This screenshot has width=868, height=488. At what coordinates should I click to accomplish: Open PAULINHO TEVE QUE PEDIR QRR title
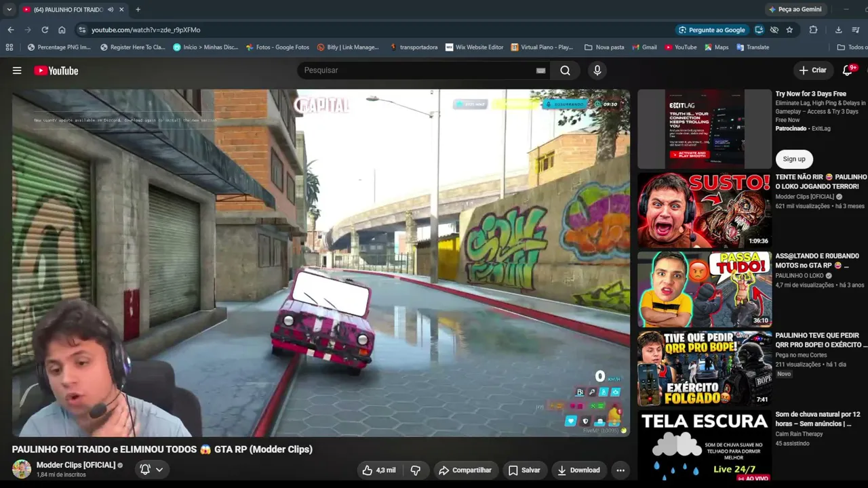point(821,340)
